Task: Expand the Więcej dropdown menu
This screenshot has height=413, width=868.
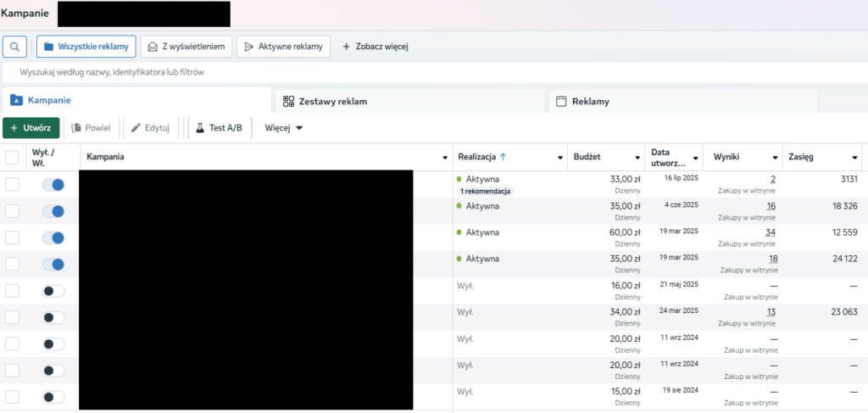Action: pyautogui.click(x=284, y=128)
